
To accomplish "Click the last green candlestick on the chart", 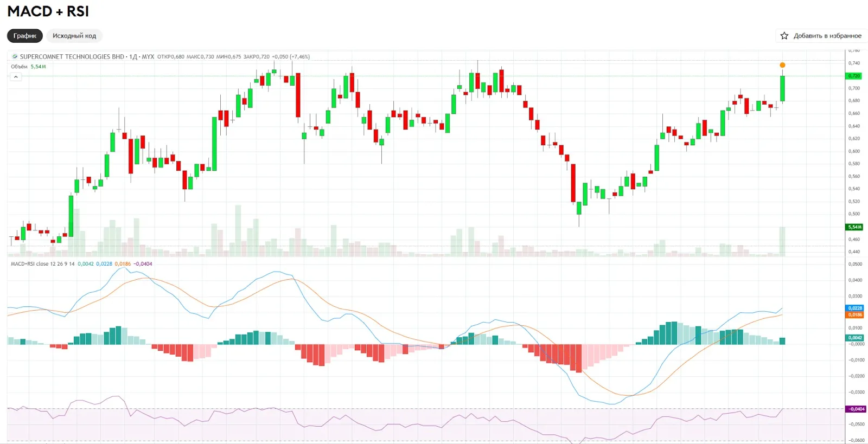I will [x=782, y=88].
